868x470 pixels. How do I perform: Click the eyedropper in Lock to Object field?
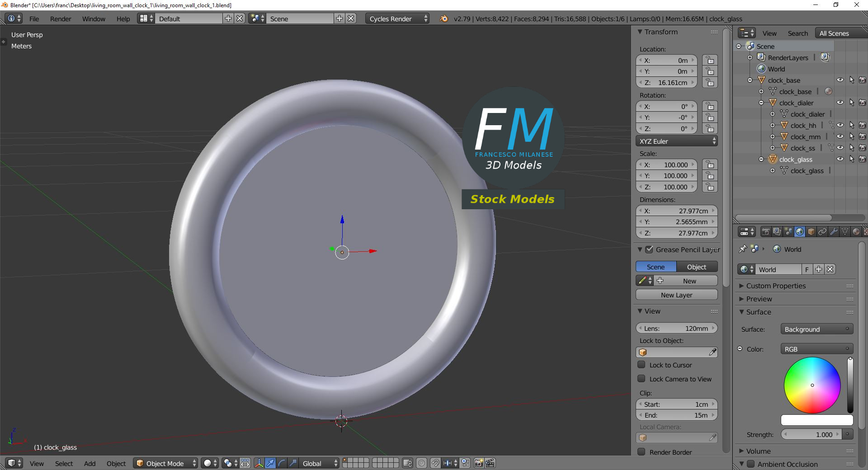[x=712, y=352]
